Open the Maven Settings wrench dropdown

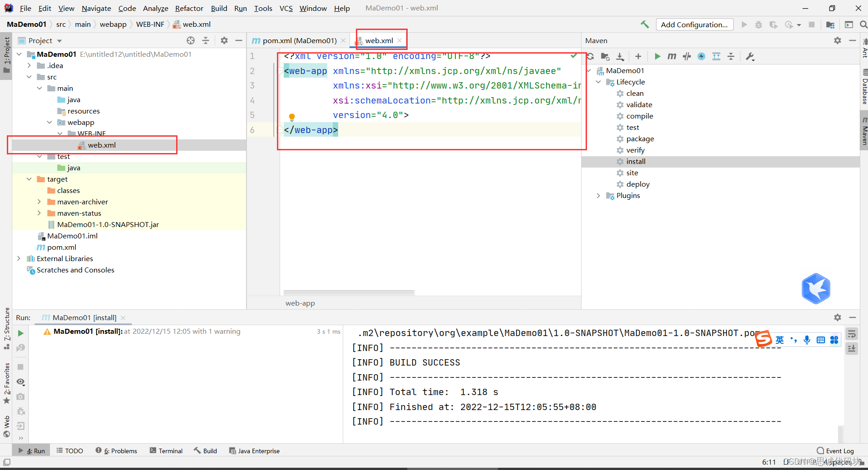[x=750, y=56]
